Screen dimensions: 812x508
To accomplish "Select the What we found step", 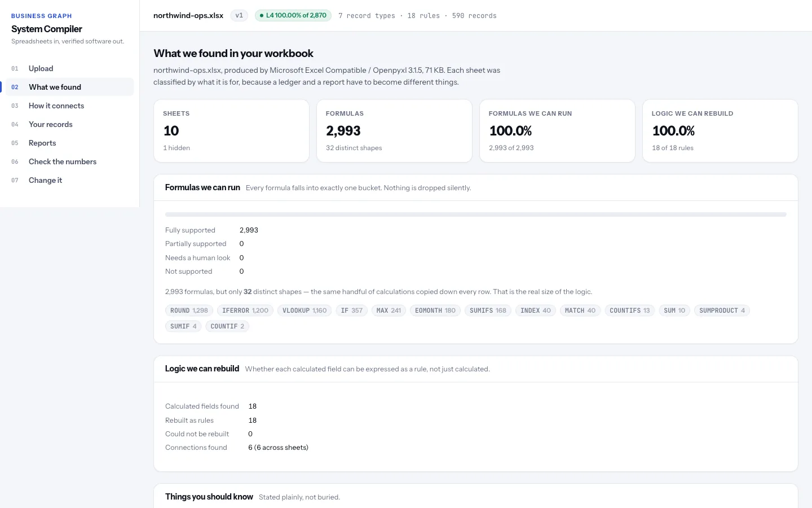I will click(69, 87).
